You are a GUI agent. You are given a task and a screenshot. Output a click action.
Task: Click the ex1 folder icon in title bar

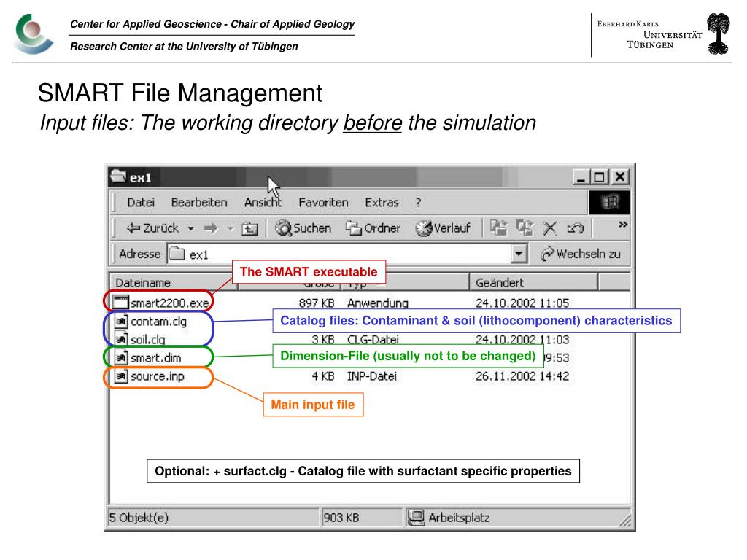pos(118,176)
